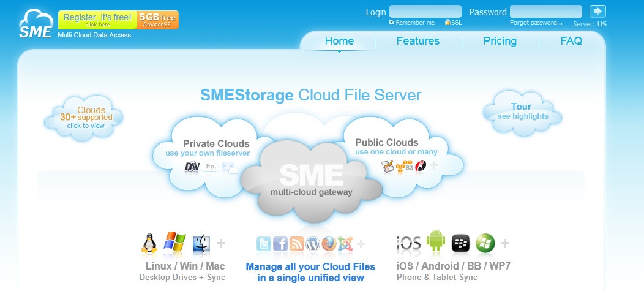
Task: Click Clouds 30+ supported cloud
Action: [x=84, y=118]
